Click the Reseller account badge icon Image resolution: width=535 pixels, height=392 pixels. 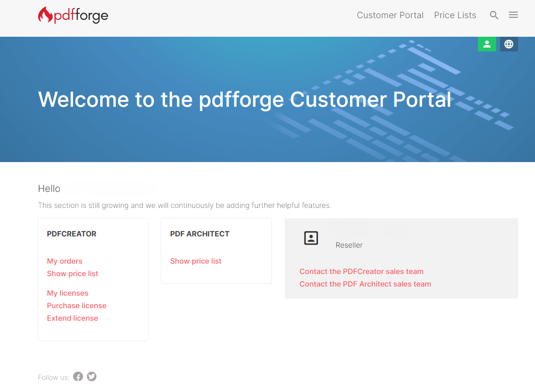(311, 238)
